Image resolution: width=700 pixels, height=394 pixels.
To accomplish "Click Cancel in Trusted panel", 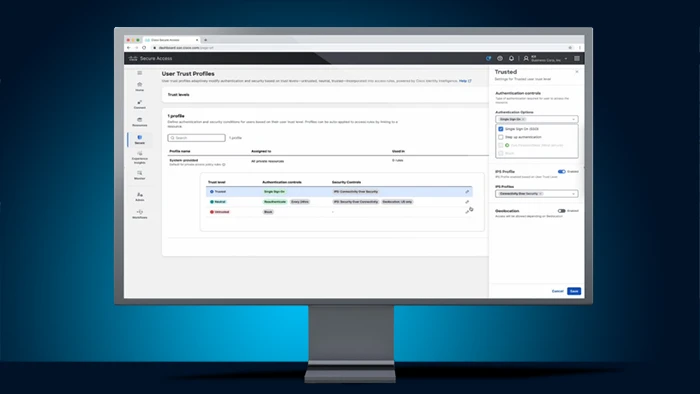I will point(558,291).
